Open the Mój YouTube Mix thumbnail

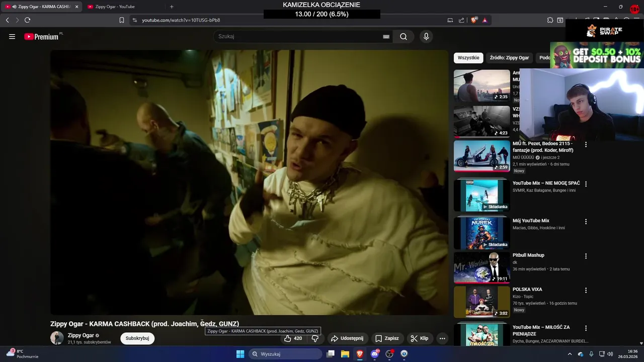pyautogui.click(x=481, y=233)
